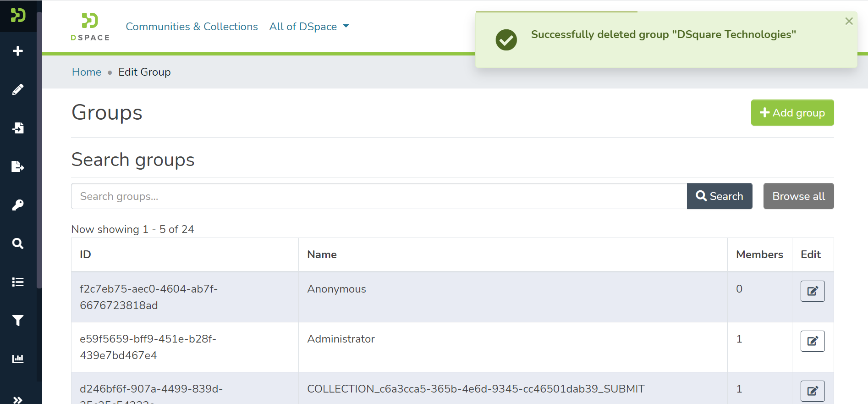The height and width of the screenshot is (404, 868).
Task: Click the Add group button
Action: (x=792, y=113)
